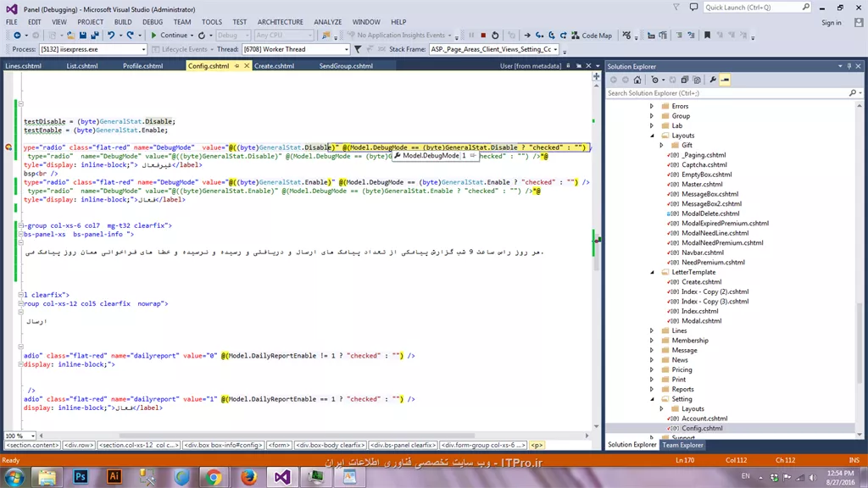The image size is (868, 488).
Task: Step Out with the debug toolbar
Action: click(x=563, y=36)
